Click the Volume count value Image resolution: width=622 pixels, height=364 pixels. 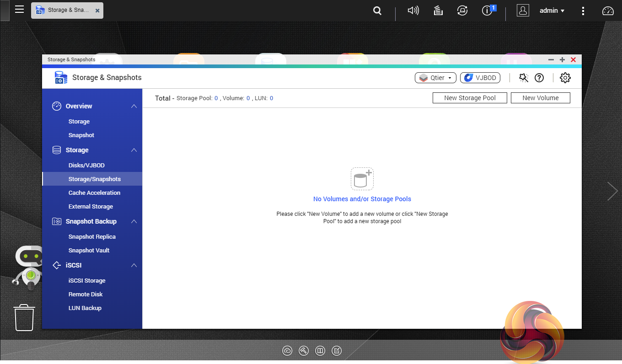click(248, 98)
